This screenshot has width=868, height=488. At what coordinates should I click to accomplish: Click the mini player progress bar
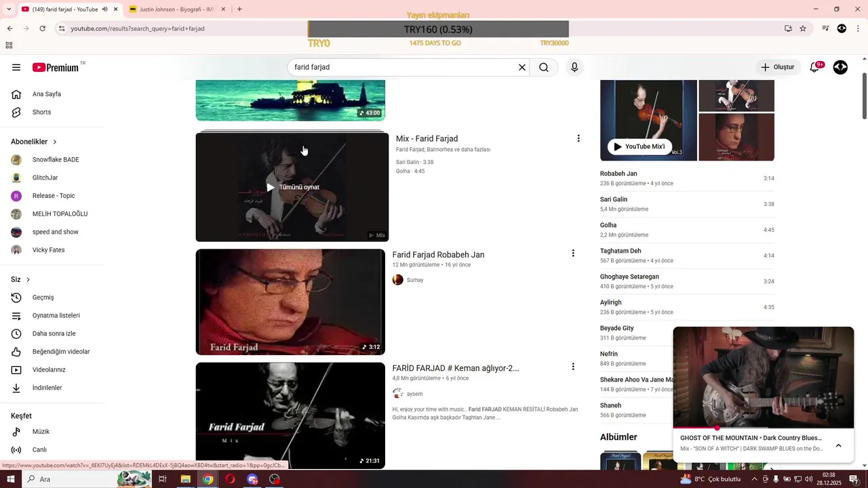[x=764, y=428]
